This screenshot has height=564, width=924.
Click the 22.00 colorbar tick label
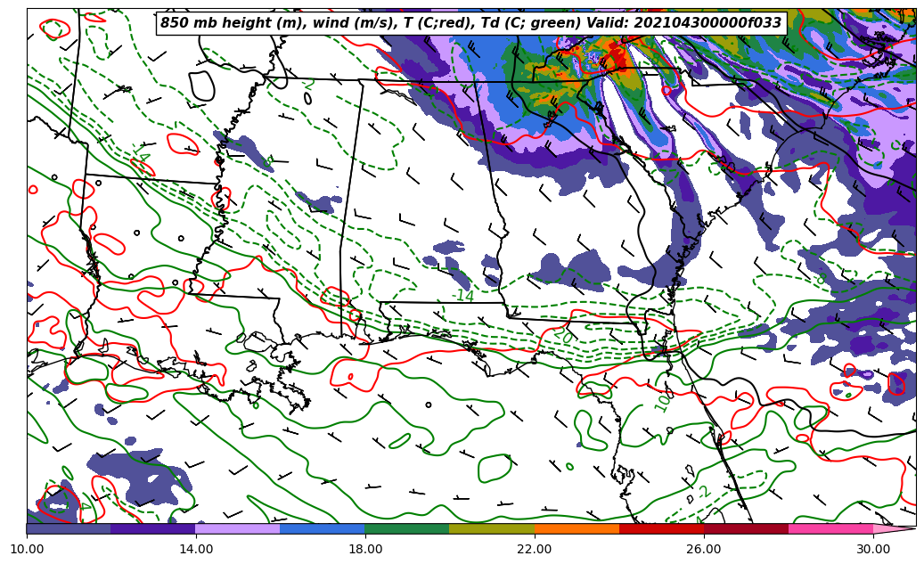(x=535, y=549)
